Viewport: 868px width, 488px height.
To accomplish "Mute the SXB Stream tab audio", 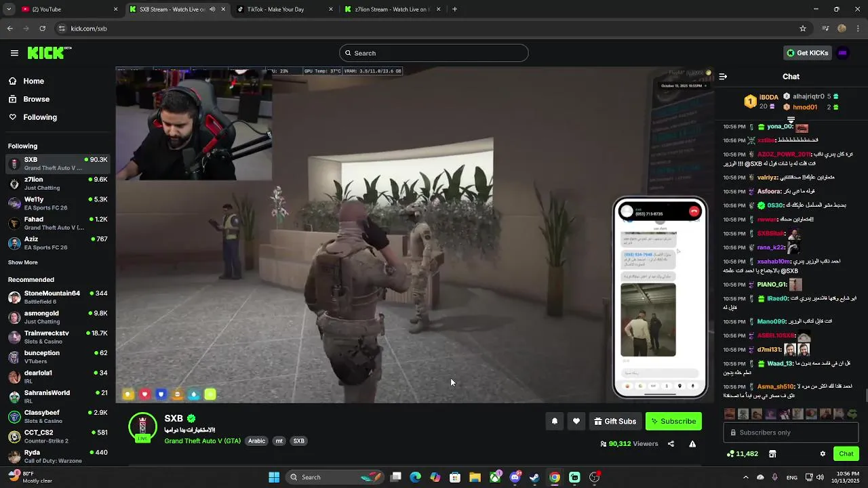I will 212,9.
